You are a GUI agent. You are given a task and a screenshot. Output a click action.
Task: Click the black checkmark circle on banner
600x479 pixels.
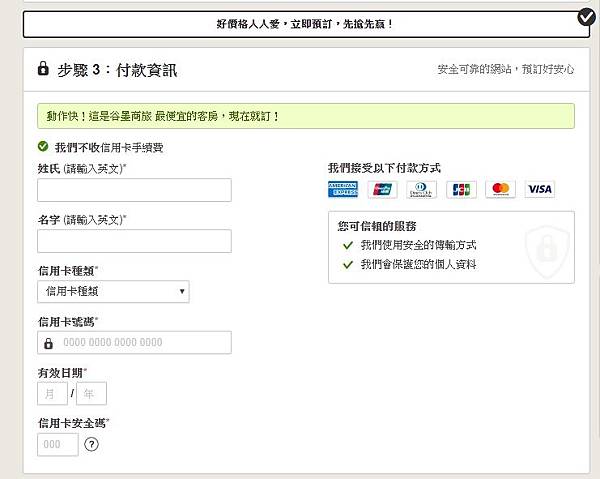[586, 17]
